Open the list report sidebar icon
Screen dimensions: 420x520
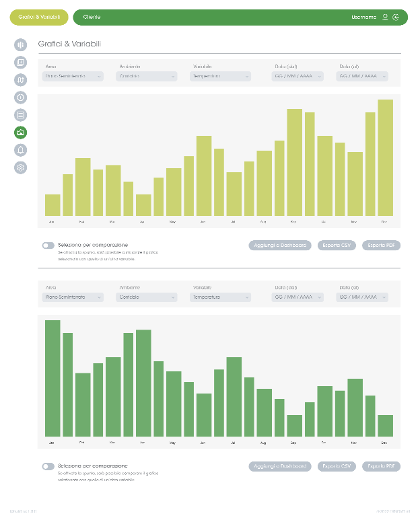[21, 115]
